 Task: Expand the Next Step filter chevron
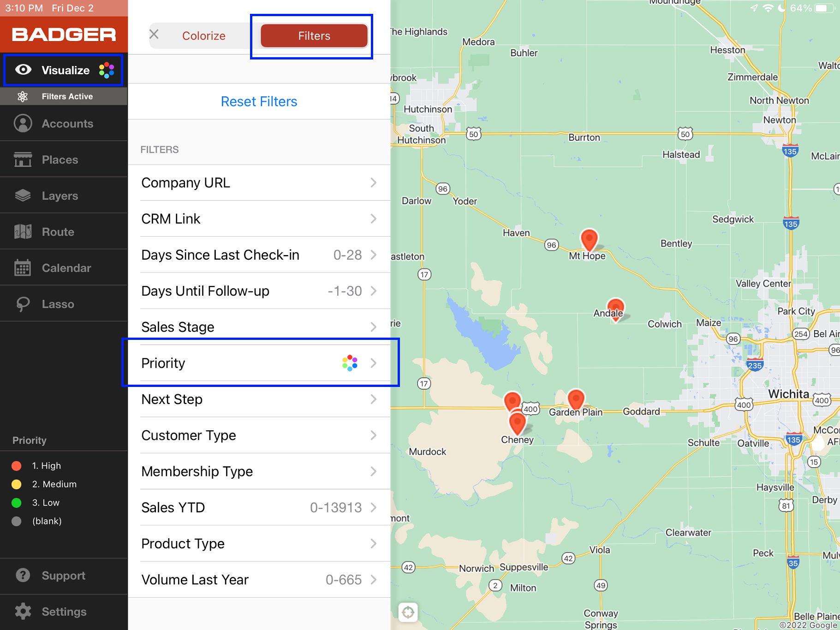click(x=374, y=399)
